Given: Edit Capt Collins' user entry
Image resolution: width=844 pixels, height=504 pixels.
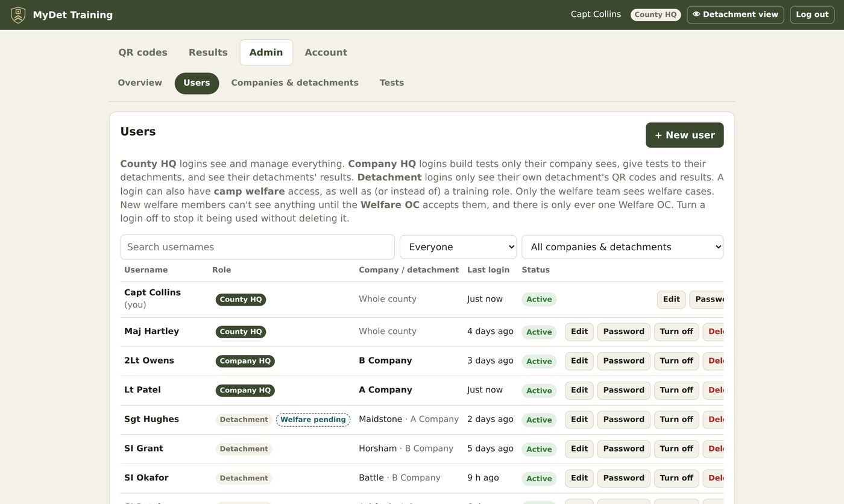Looking at the screenshot, I should [671, 300].
